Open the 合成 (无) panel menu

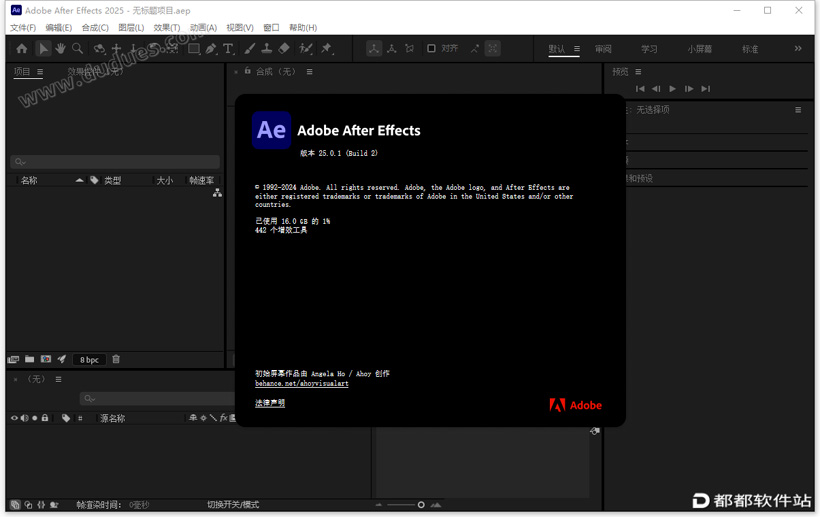[310, 72]
